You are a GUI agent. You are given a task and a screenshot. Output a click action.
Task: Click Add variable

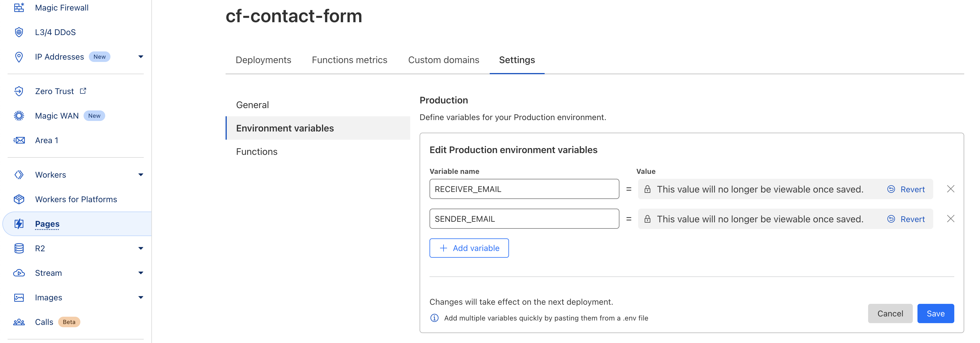coord(469,247)
